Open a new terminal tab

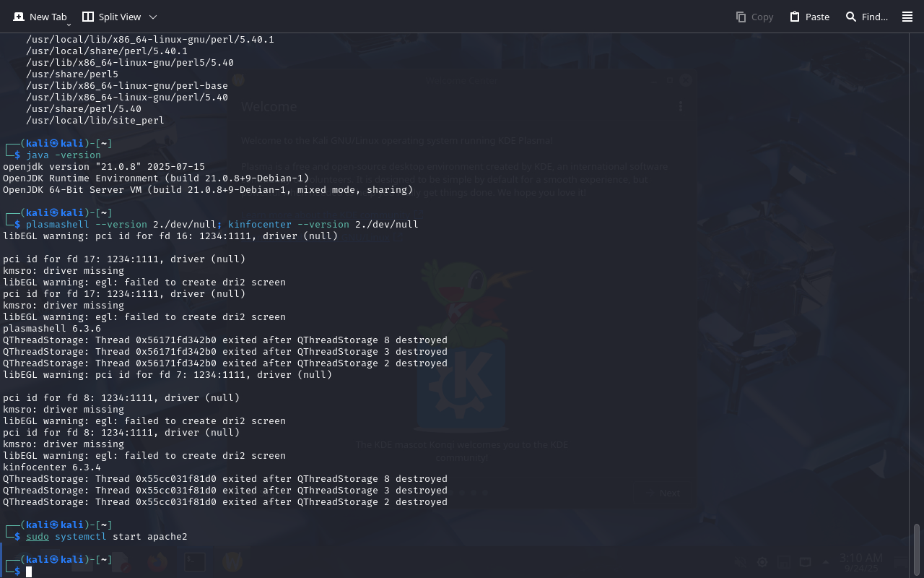point(40,17)
